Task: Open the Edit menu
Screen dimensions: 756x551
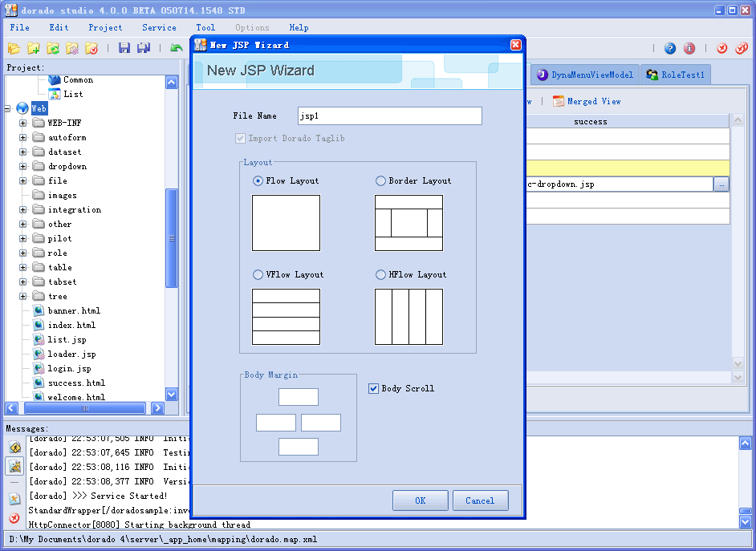Action: tap(59, 27)
